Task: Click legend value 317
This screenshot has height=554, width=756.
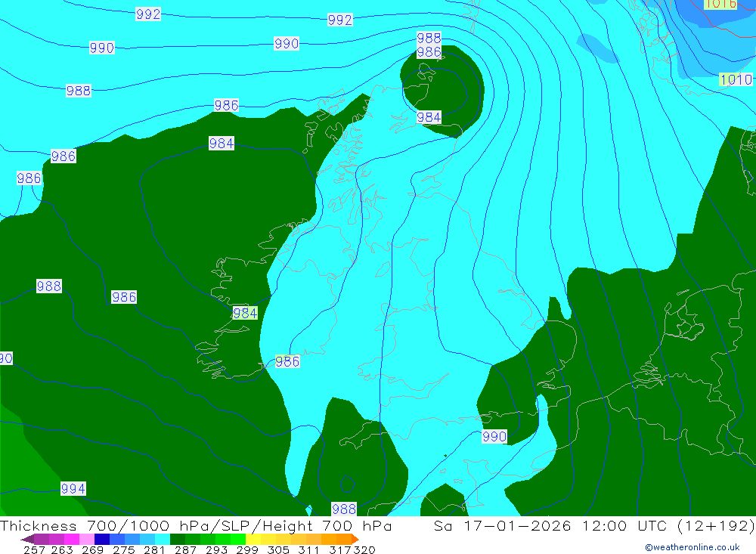Action: pos(340,549)
